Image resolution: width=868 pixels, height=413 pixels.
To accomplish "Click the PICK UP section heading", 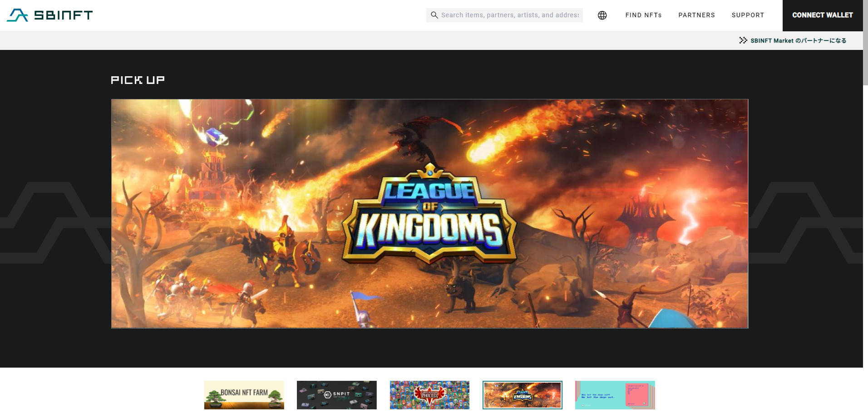I will [x=138, y=80].
